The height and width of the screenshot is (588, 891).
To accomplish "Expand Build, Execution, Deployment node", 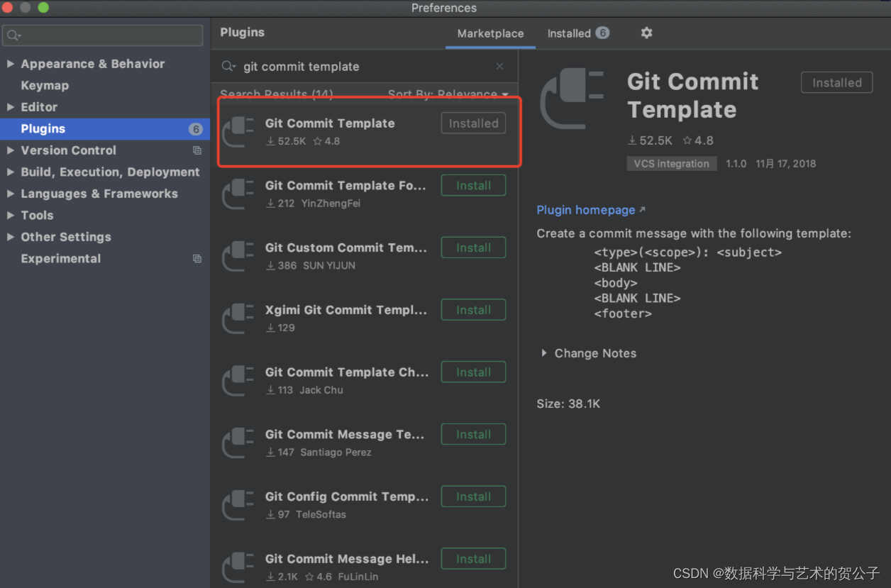I will pyautogui.click(x=10, y=172).
